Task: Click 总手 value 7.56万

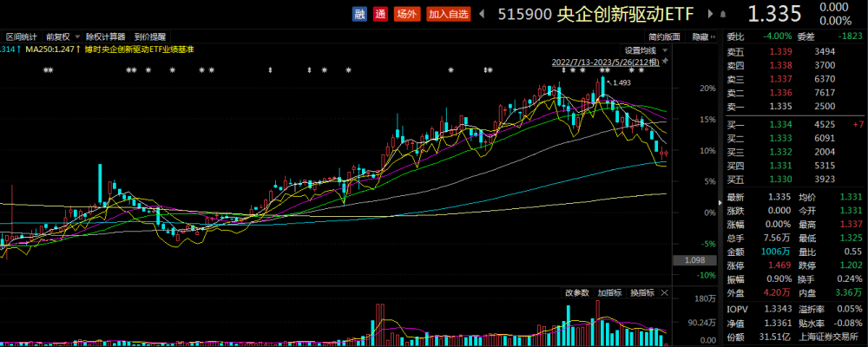Action: [x=775, y=239]
